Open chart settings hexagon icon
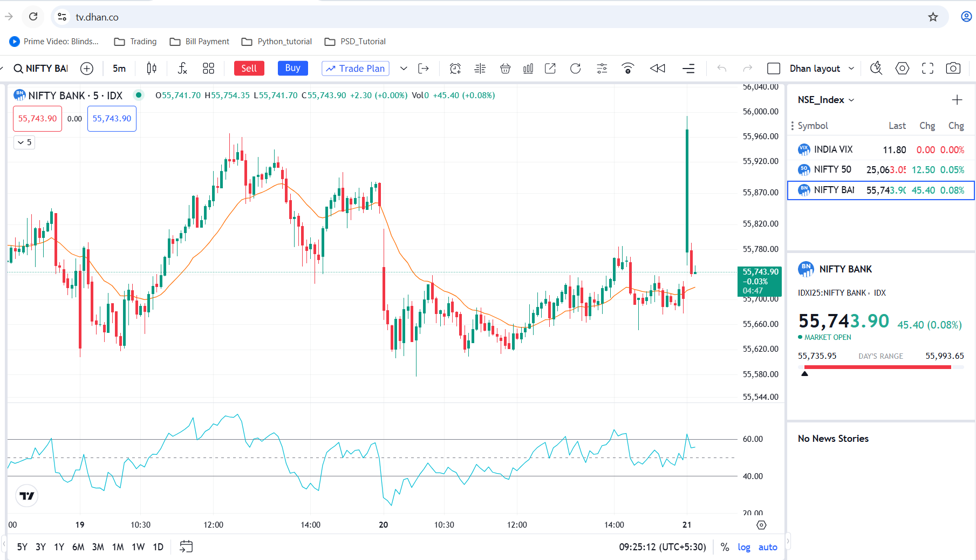Screen dimensions: 976x560 click(902, 69)
